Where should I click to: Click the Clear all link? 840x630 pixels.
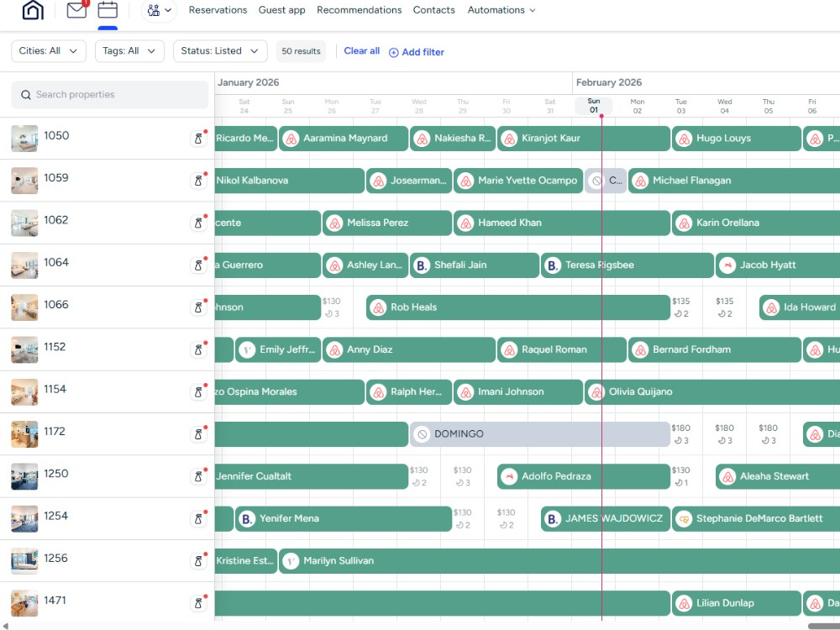pos(361,51)
